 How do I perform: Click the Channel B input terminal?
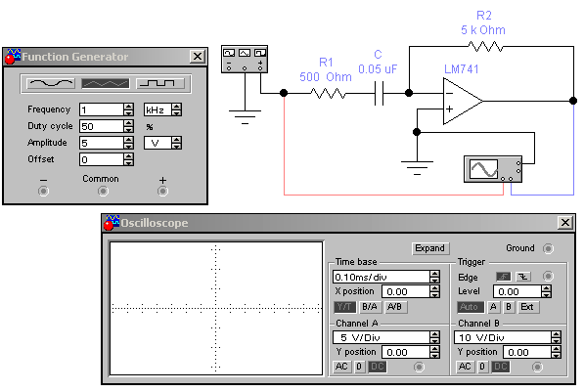coord(537,367)
